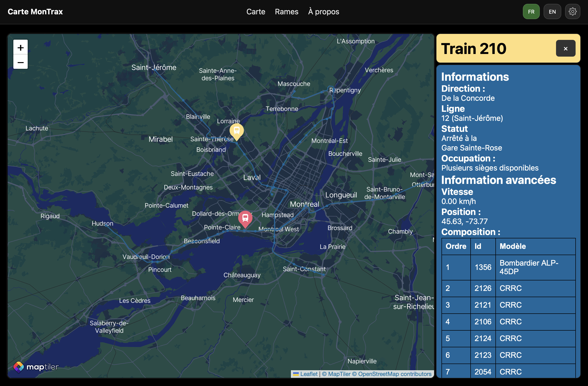588x386 pixels.
Task: Switch language to English (EN)
Action: point(552,12)
